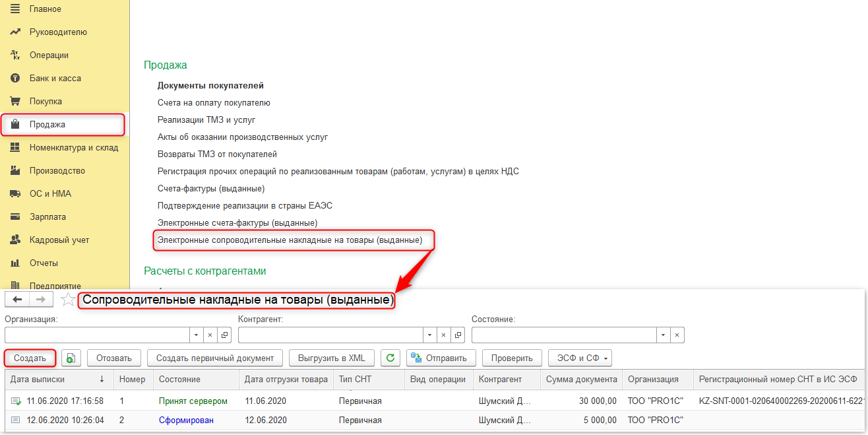This screenshot has width=868, height=435.
Task: Click the Проверить button
Action: coord(512,358)
